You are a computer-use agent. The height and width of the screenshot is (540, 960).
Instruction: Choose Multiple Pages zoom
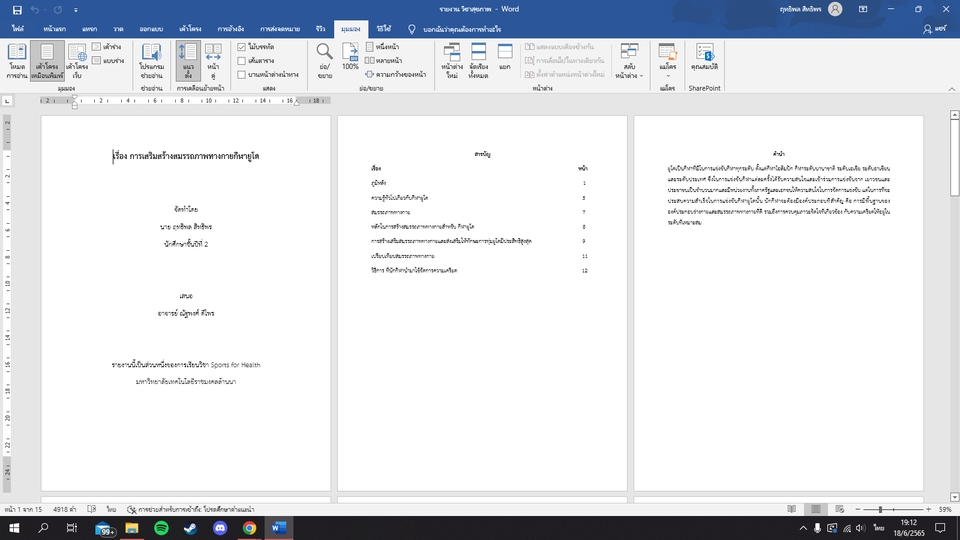[384, 61]
